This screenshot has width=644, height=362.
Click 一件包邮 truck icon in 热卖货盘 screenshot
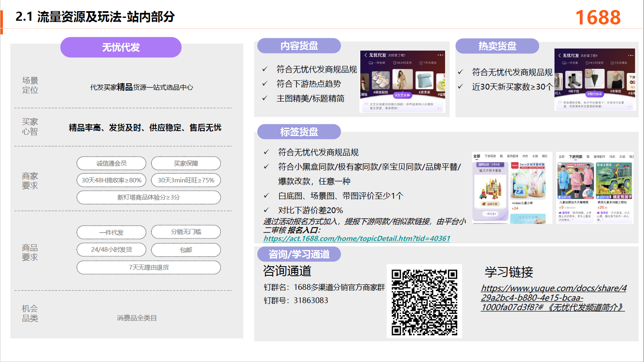pyautogui.click(x=564, y=63)
